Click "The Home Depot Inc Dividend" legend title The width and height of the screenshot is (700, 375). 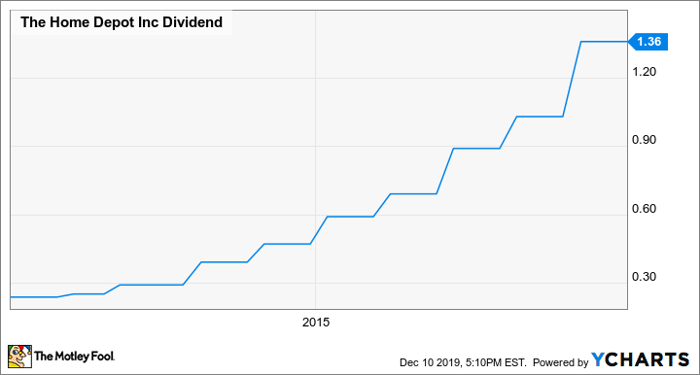tap(121, 22)
